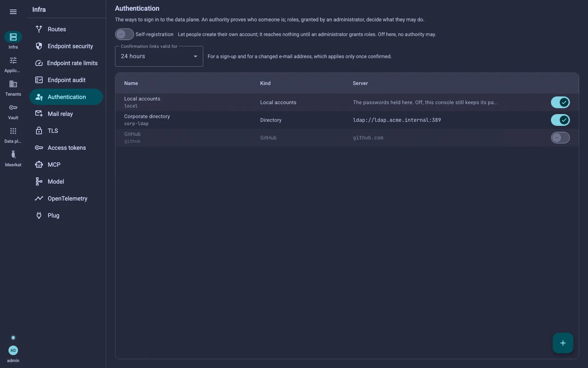Select the Infra rail icon
Image resolution: width=588 pixels, height=368 pixels.
click(x=13, y=37)
